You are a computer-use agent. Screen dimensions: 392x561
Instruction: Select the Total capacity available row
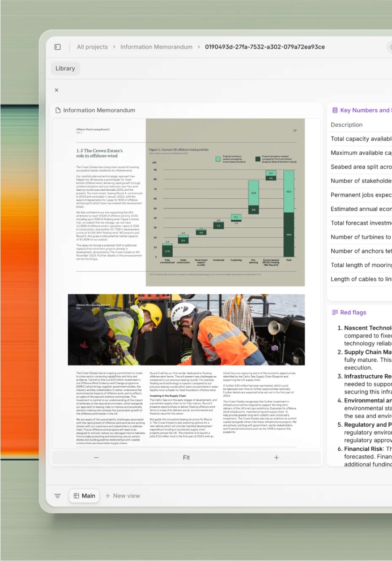pos(361,139)
